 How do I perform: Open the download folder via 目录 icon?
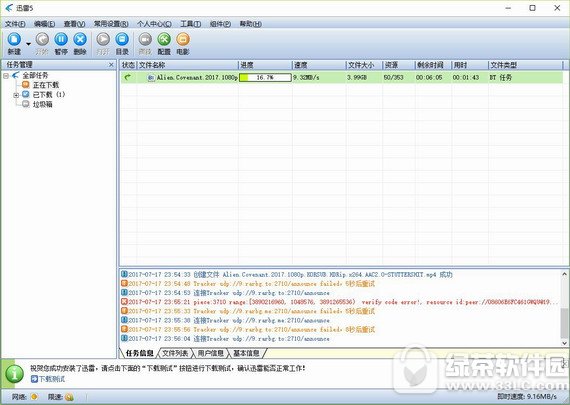tap(122, 39)
